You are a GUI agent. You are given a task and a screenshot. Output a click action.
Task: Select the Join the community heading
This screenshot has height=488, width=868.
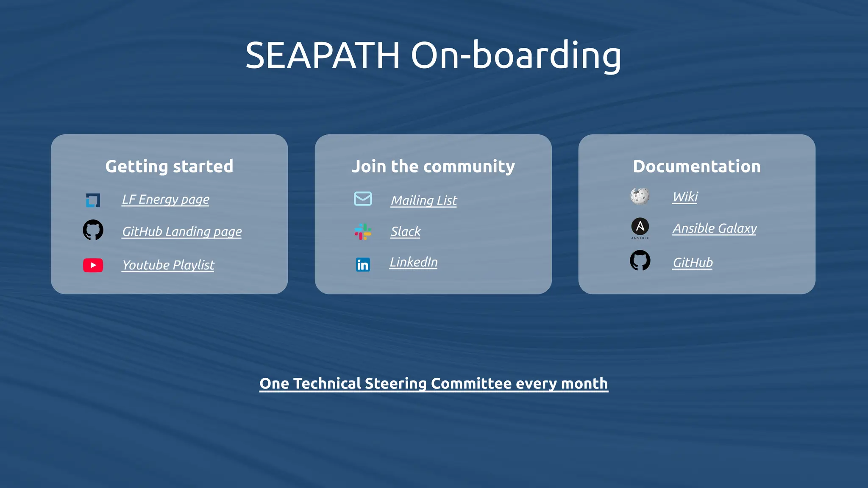coord(433,166)
